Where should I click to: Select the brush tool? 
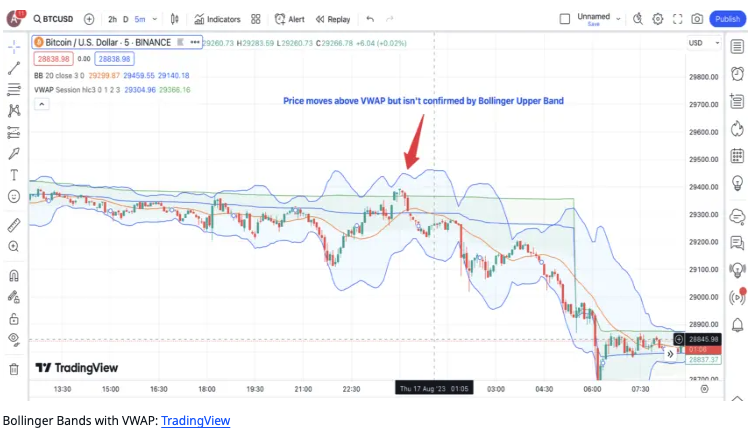pyautogui.click(x=14, y=153)
